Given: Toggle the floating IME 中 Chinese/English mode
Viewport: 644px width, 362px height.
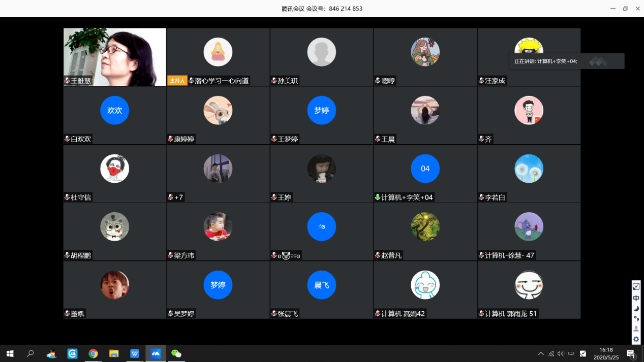Looking at the screenshot, I should click(636, 298).
